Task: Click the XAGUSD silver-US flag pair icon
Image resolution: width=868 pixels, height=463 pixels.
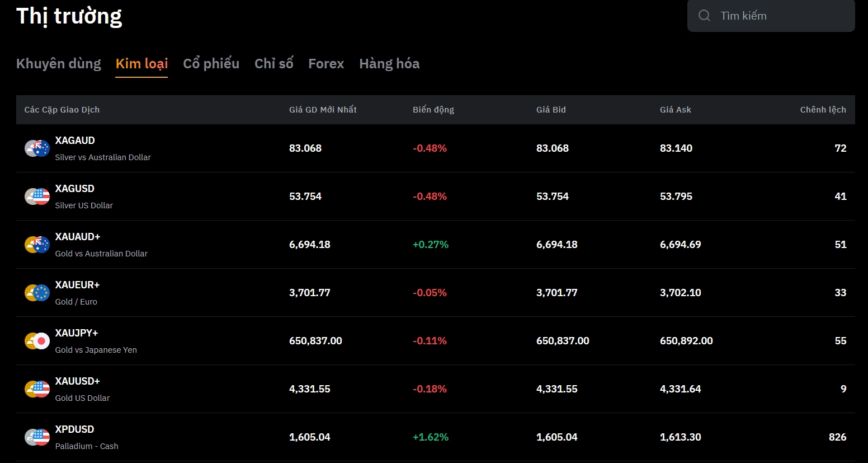Action: tap(37, 197)
